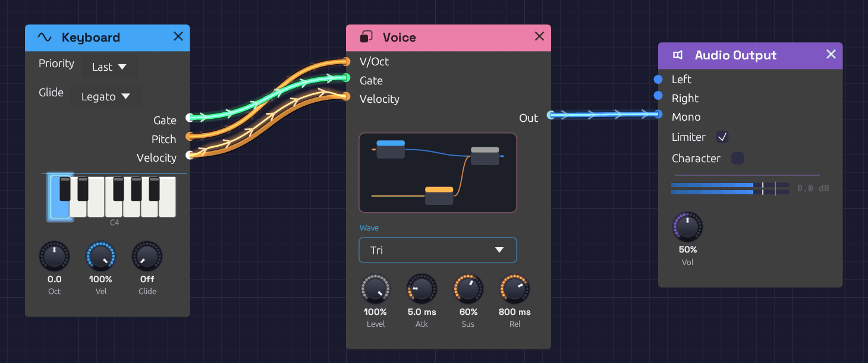Close the Audio Output module

[x=831, y=54]
